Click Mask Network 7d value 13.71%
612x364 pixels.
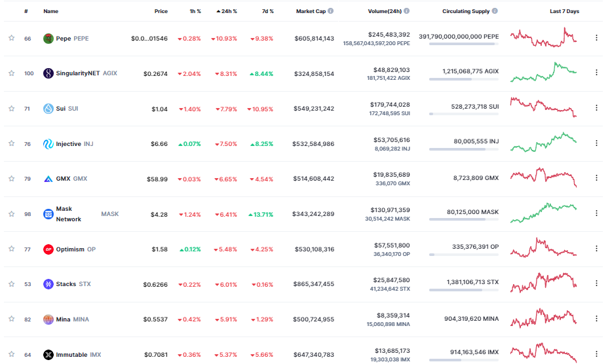click(x=261, y=214)
